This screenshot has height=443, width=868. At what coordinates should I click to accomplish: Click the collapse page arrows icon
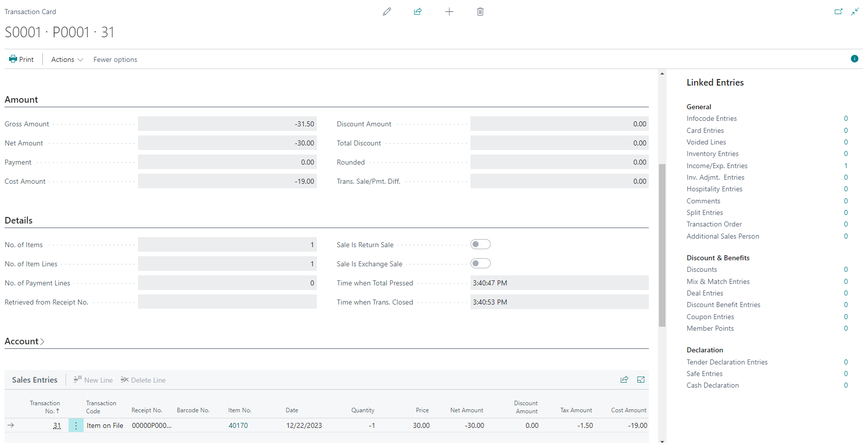tap(855, 12)
